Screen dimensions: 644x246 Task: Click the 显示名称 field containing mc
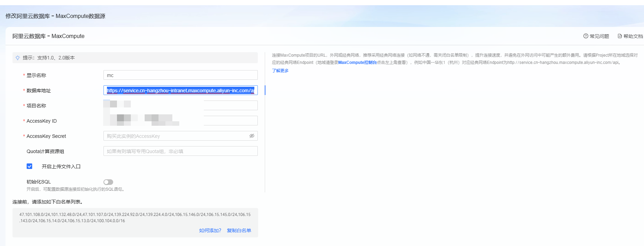coord(180,75)
